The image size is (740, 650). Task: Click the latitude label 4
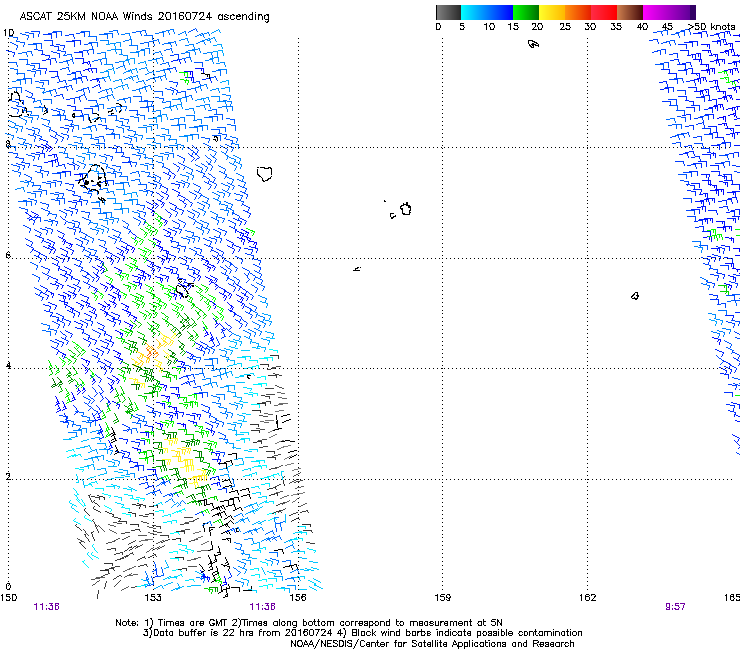click(8, 365)
